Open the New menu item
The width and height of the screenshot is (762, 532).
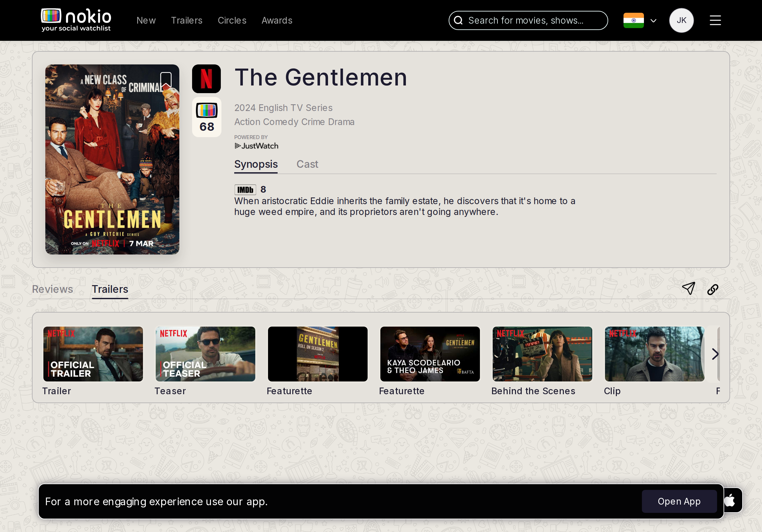(146, 20)
